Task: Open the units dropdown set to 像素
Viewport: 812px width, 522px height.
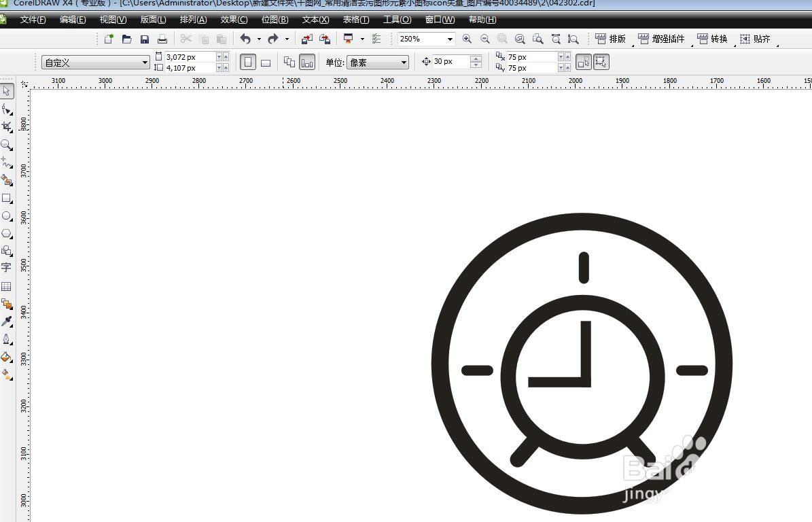Action: (404, 62)
